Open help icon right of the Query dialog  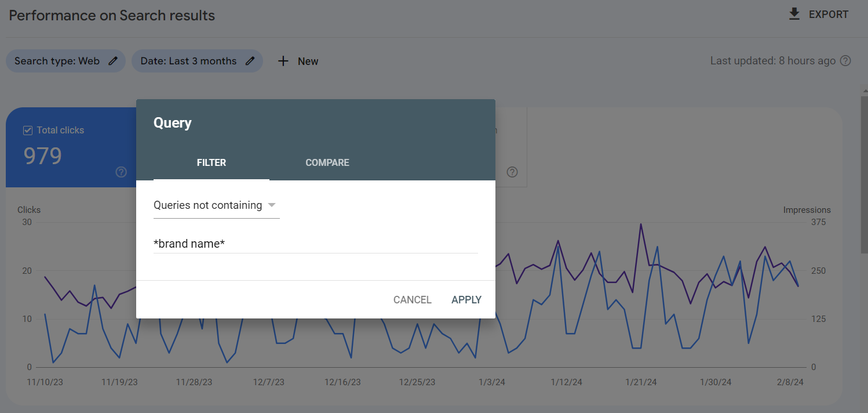click(x=512, y=172)
